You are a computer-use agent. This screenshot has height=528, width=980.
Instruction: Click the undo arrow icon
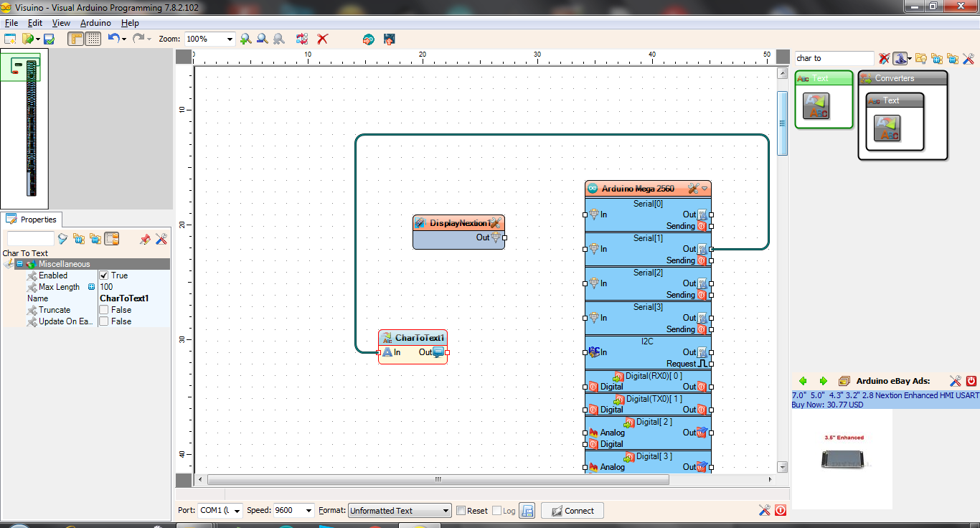(113, 39)
